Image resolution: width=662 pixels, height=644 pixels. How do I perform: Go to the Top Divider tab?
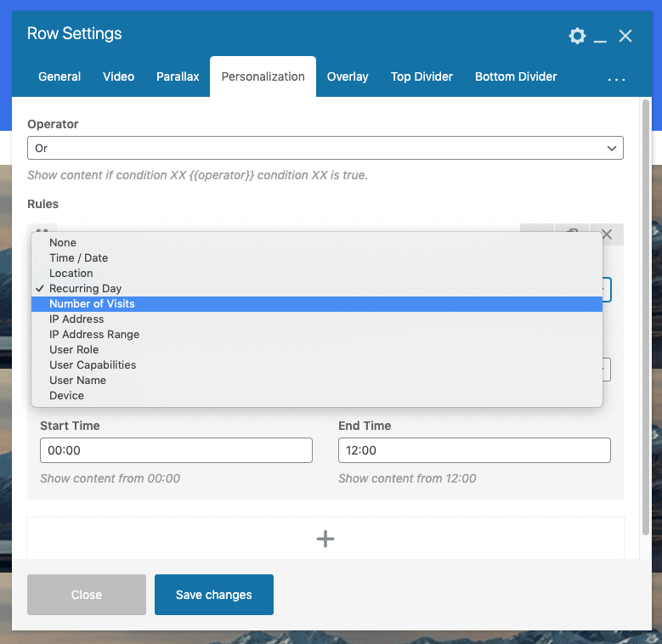pos(422,76)
